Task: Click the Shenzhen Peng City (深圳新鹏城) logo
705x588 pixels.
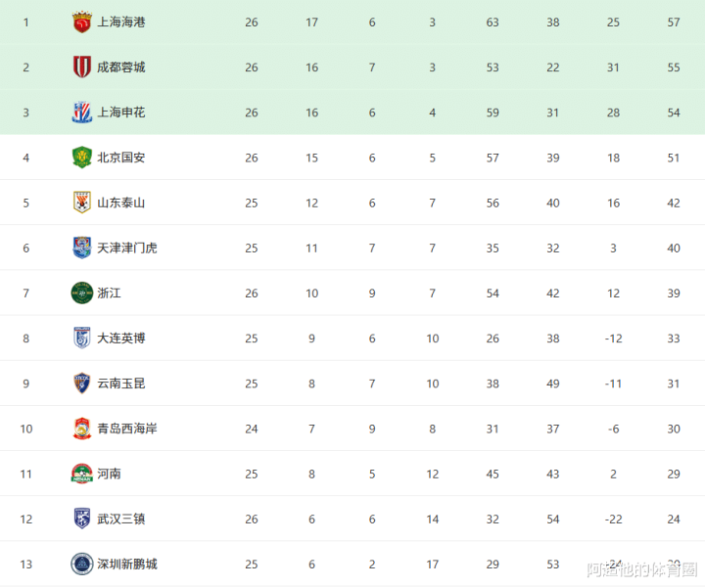Action: tap(82, 564)
